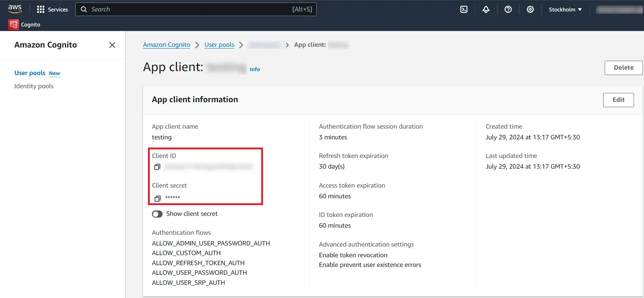644x298 pixels.
Task: Select ALLOW_ADMIN_USER_PASSWORD_AUTH flow text
Action: pyautogui.click(x=211, y=243)
